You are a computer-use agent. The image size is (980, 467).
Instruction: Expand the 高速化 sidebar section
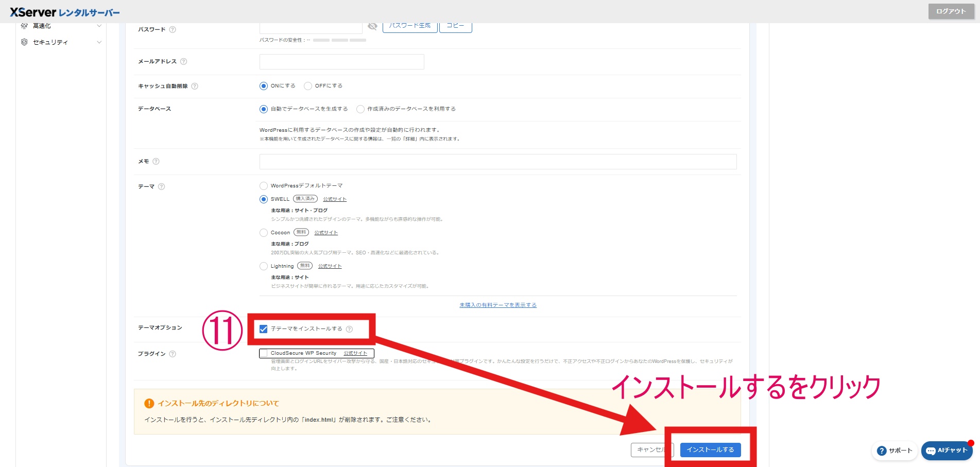click(99, 26)
